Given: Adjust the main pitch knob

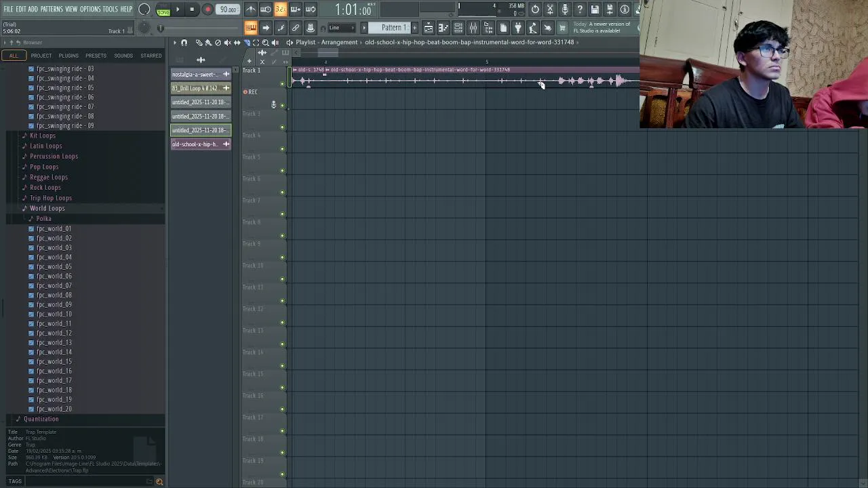Looking at the screenshot, I should click(x=144, y=28).
